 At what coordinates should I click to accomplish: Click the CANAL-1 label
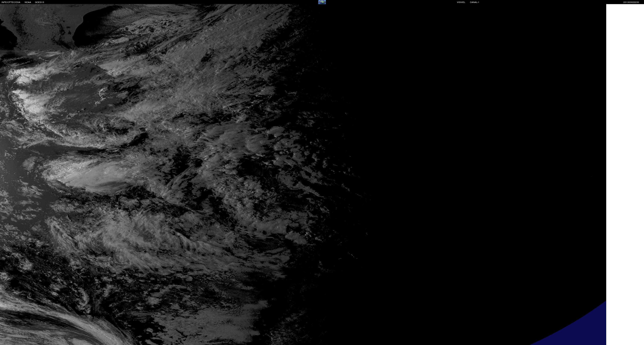click(475, 2)
